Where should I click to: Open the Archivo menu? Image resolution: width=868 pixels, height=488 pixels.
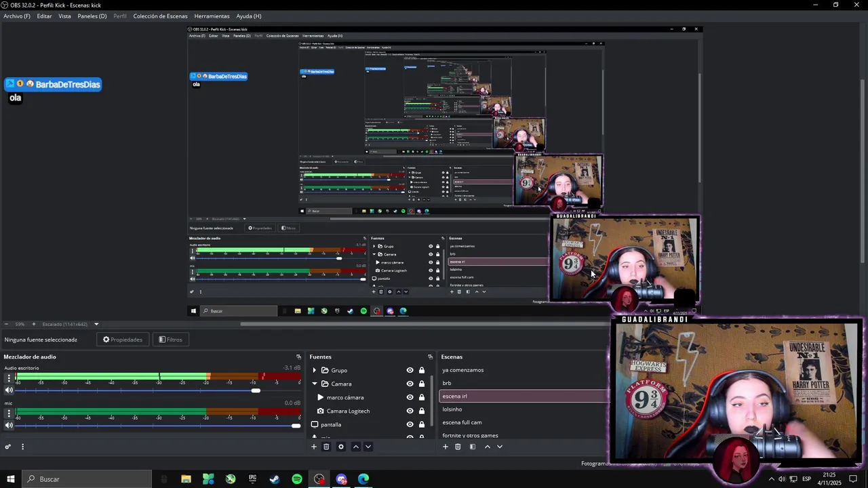[17, 16]
